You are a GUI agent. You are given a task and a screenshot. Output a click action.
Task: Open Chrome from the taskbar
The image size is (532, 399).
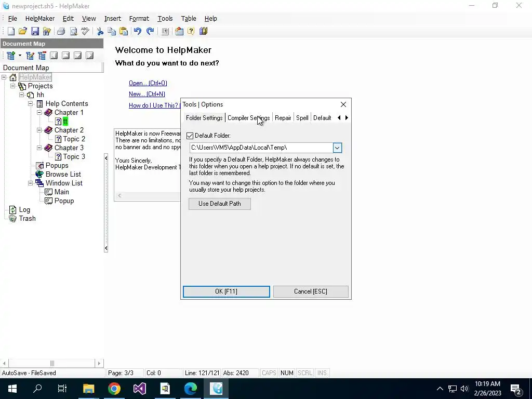pos(114,389)
